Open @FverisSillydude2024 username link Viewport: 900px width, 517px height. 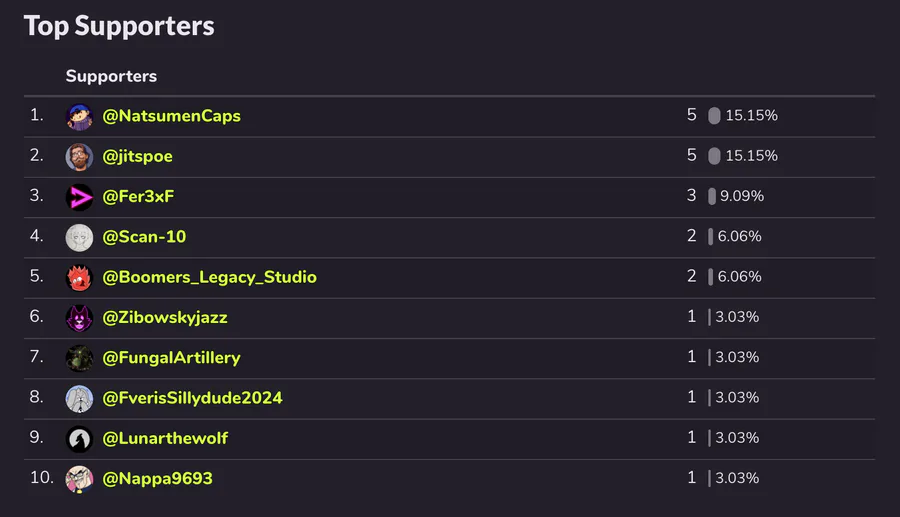click(x=193, y=398)
